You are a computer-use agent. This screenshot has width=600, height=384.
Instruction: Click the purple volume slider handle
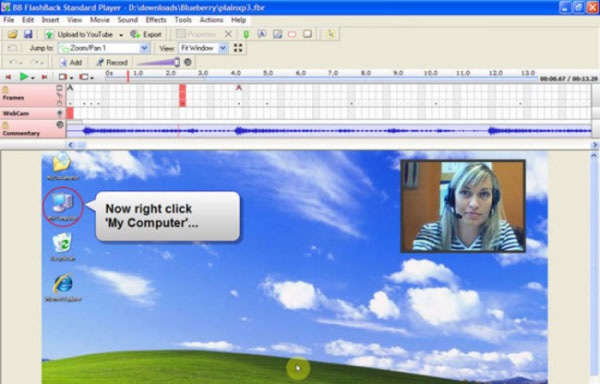pos(177,62)
